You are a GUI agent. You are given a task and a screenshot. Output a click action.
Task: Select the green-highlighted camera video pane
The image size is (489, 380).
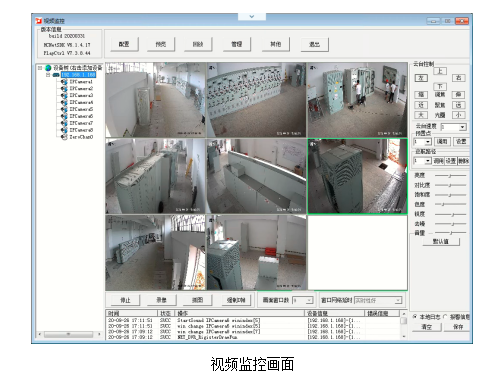[357, 176]
